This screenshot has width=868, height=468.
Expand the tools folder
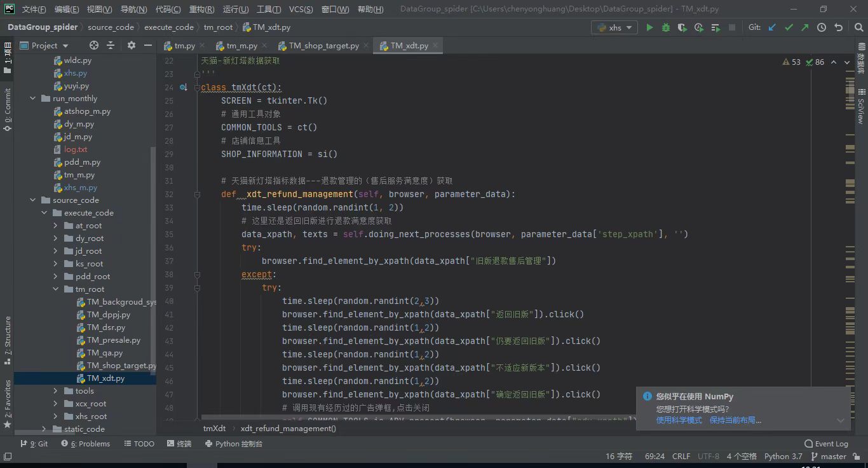(55, 391)
